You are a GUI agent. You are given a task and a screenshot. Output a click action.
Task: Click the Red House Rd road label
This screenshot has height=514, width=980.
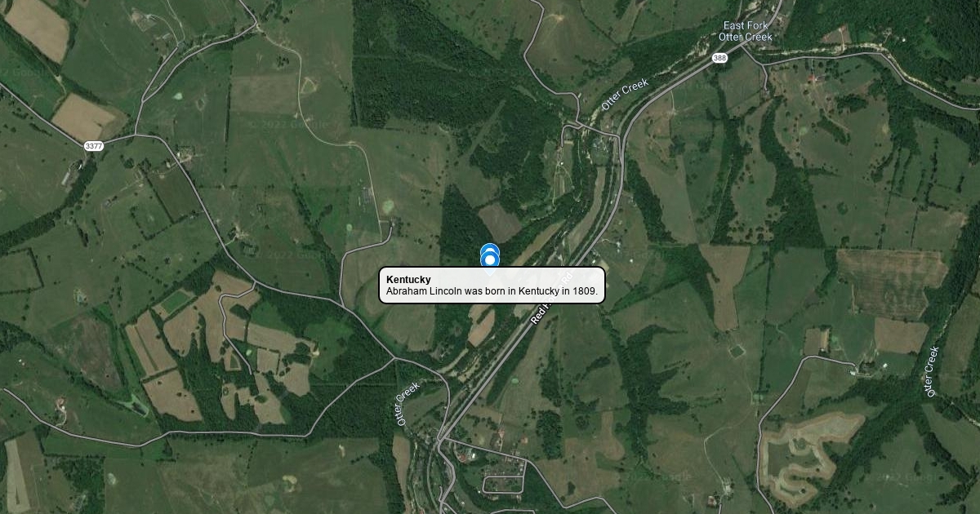(551, 295)
